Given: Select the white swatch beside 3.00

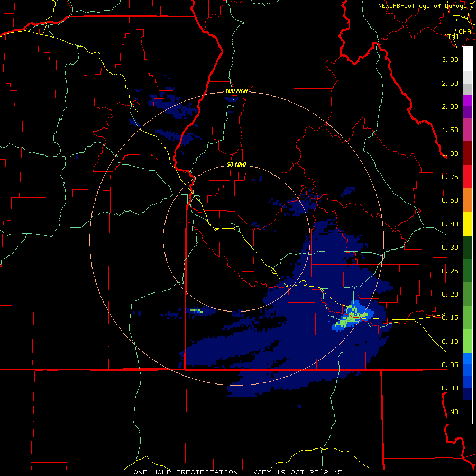Looking at the screenshot, I should (467, 59).
